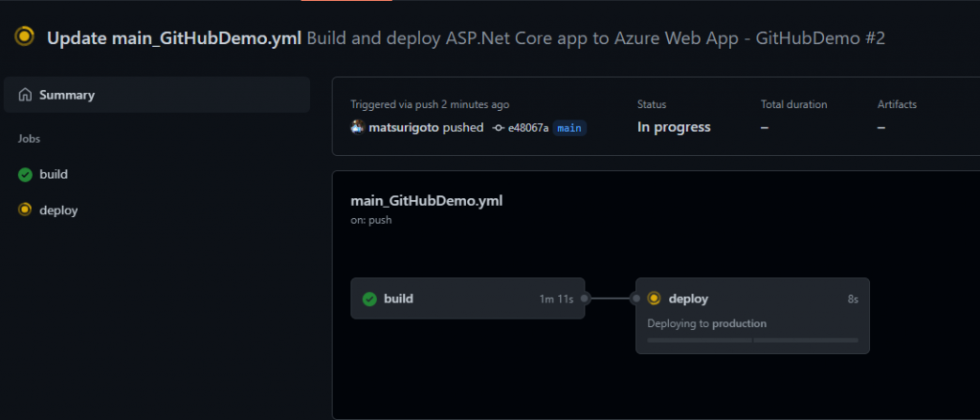This screenshot has height=420, width=980.
Task: Click the main branch label
Action: 569,127
